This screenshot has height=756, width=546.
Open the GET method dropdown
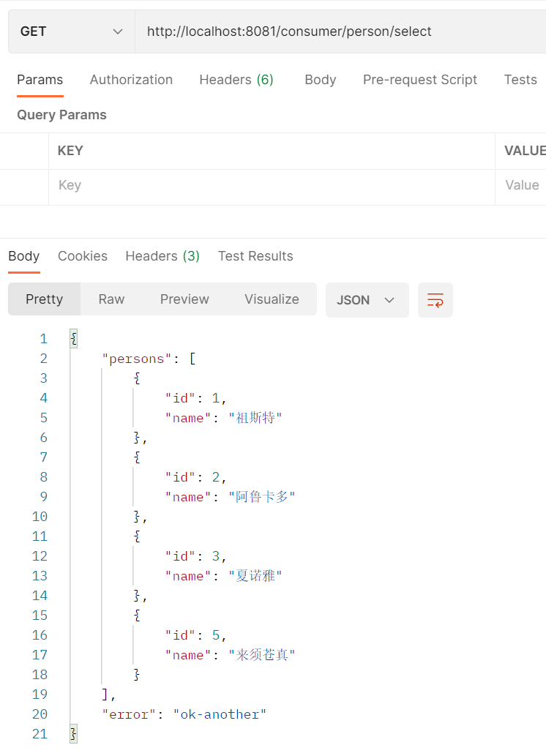[72, 31]
